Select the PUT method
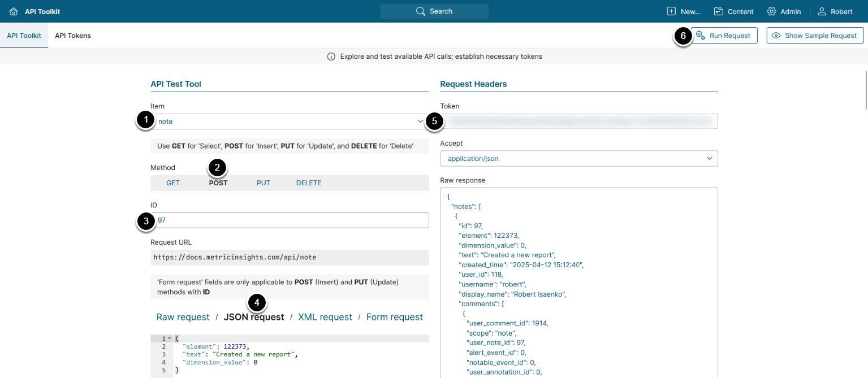 264,183
